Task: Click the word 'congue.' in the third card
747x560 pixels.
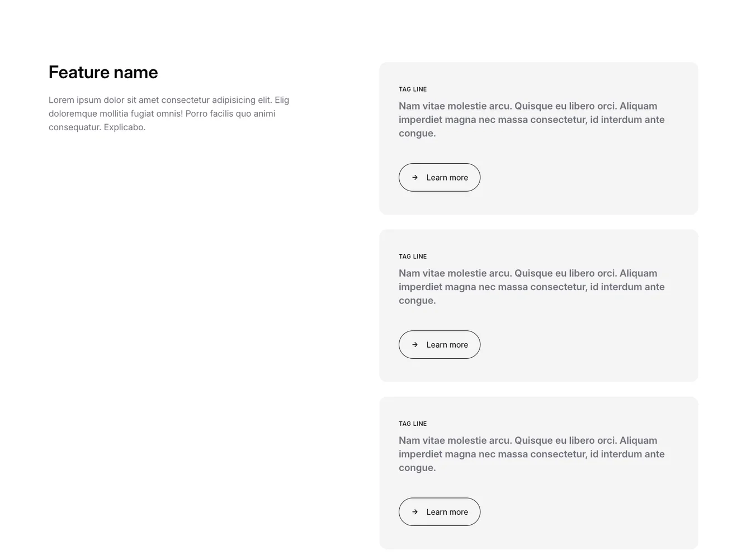Action: click(417, 468)
